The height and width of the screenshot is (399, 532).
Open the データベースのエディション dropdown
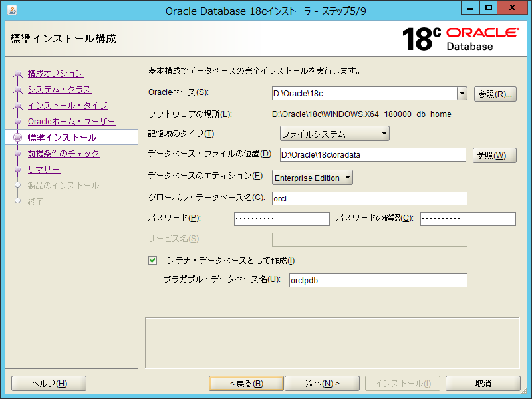pyautogui.click(x=313, y=178)
